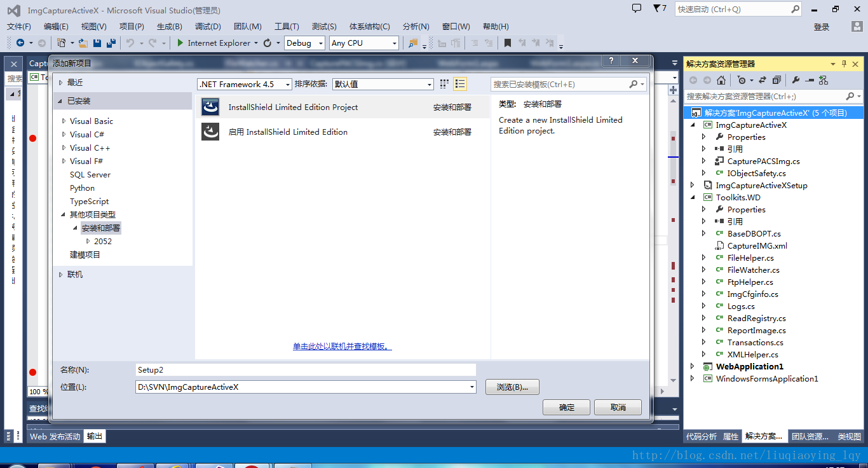
Task: Click the 确定 OK button
Action: (567, 408)
